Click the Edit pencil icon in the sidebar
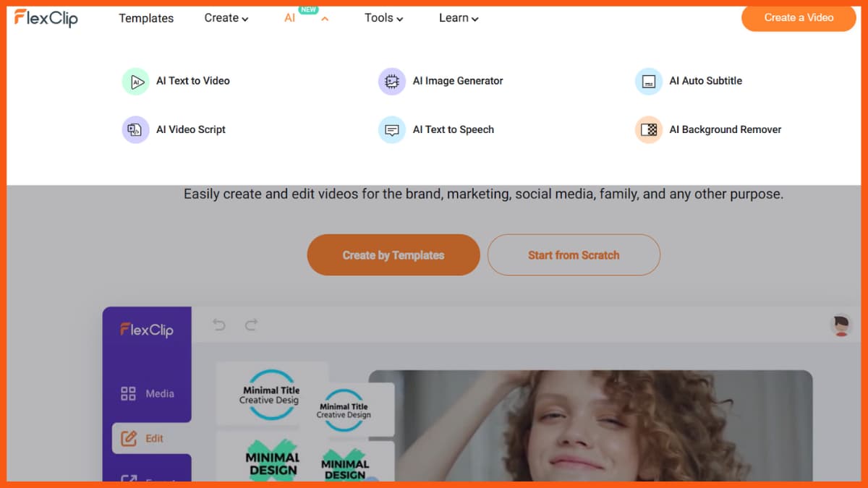This screenshot has width=868, height=488. [x=129, y=438]
